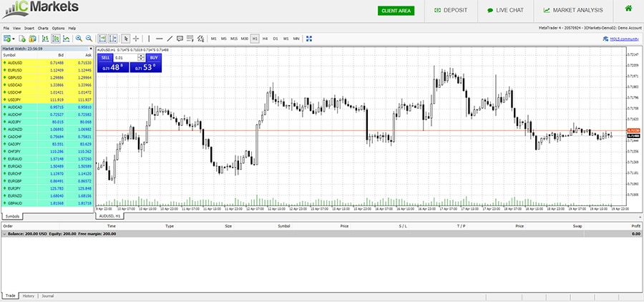Click the green CLIENT AREA button
Image resolution: width=644 pixels, height=302 pixels.
coord(396,11)
